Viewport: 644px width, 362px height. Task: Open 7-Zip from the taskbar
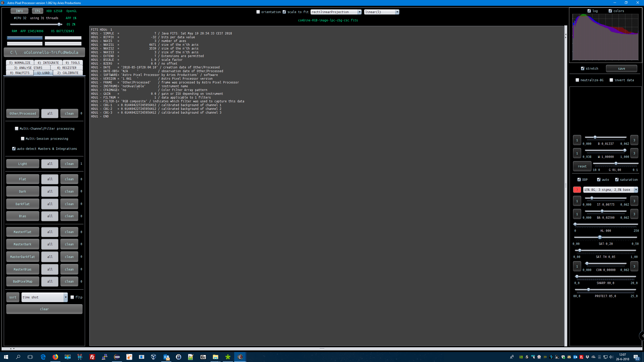203,357
